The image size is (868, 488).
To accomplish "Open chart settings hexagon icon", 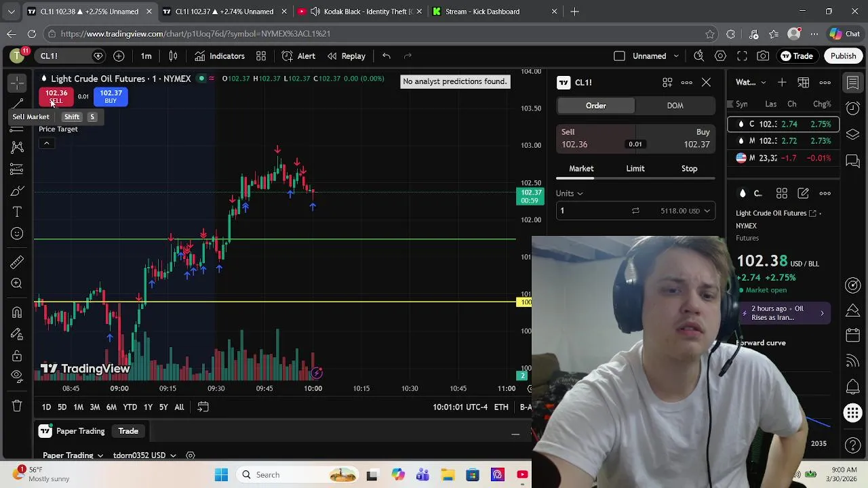I will pos(720,56).
